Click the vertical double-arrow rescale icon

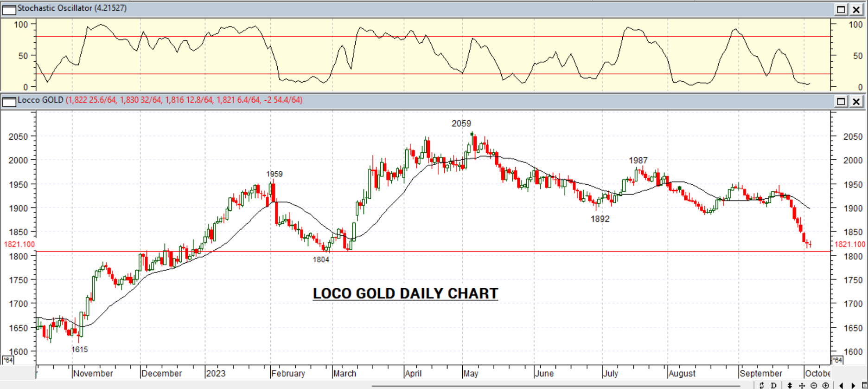790,385
